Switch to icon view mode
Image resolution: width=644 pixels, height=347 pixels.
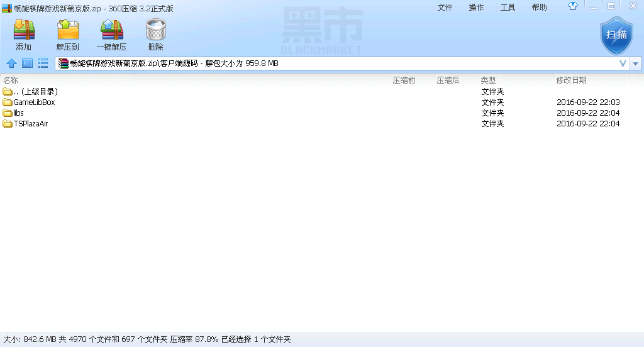[28, 63]
